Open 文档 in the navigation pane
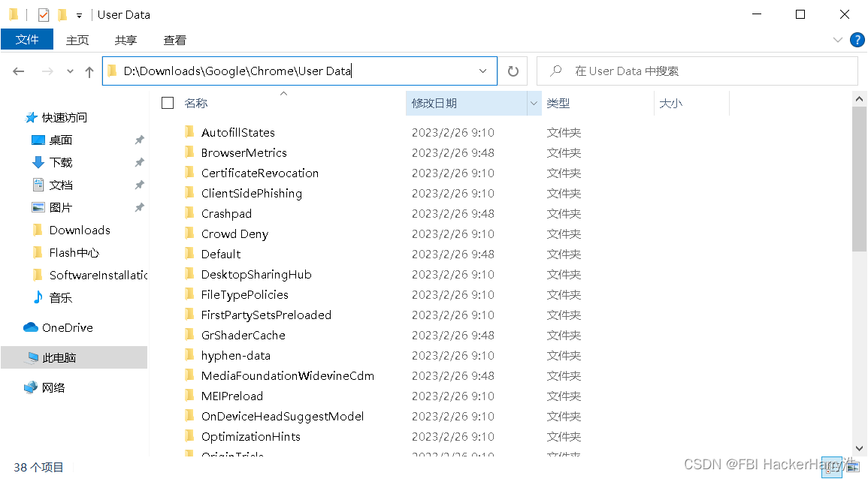Viewport: 868px width, 479px height. click(x=61, y=185)
